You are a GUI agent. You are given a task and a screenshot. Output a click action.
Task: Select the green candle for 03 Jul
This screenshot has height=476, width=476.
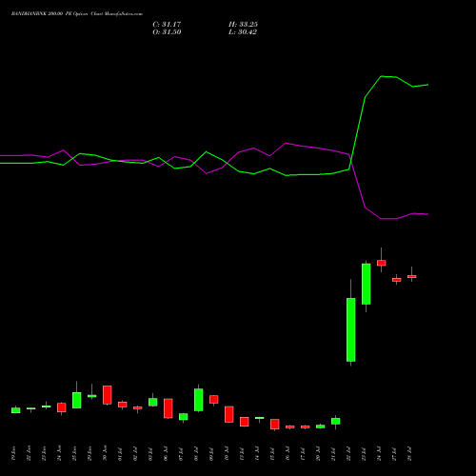(153, 402)
